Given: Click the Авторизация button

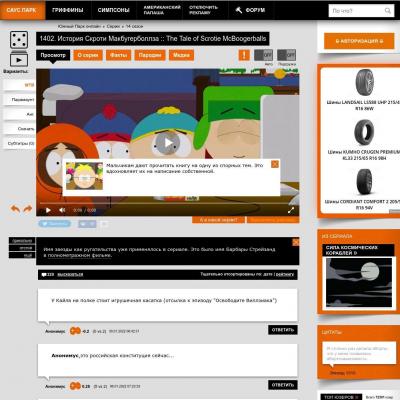Looking at the screenshot, I should pyautogui.click(x=359, y=41).
